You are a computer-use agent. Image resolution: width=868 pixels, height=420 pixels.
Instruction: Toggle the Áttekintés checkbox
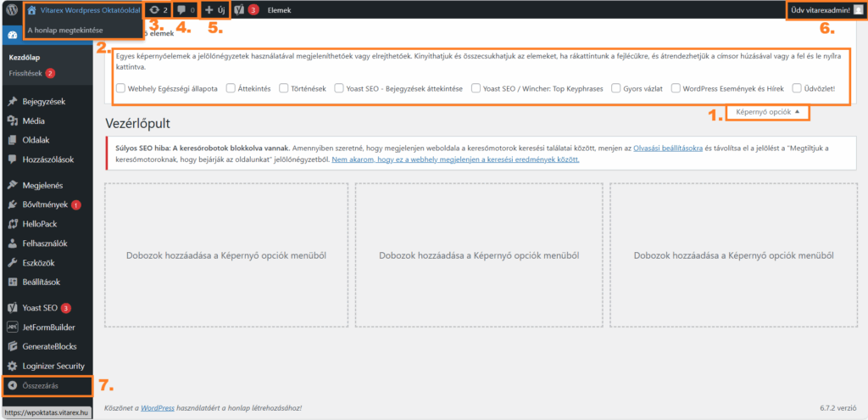(231, 87)
